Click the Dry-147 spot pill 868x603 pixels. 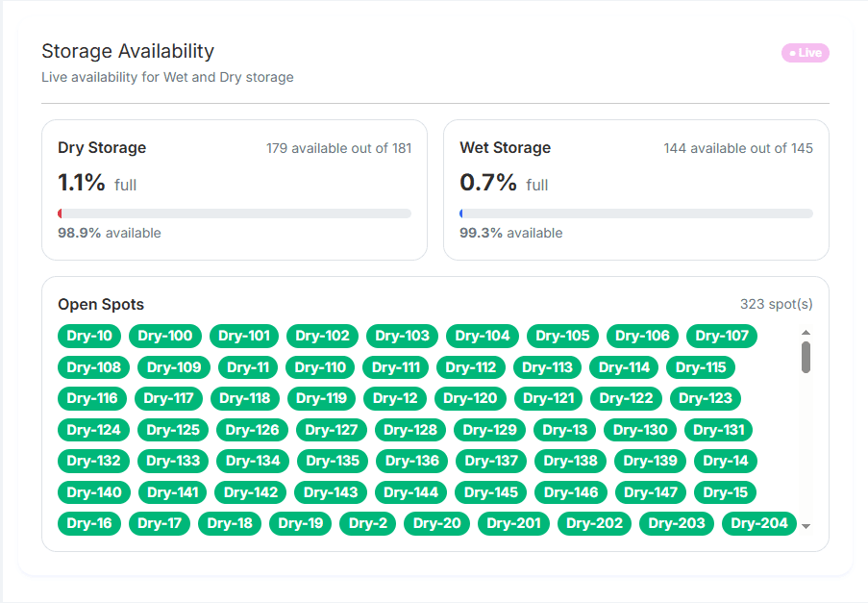click(650, 492)
